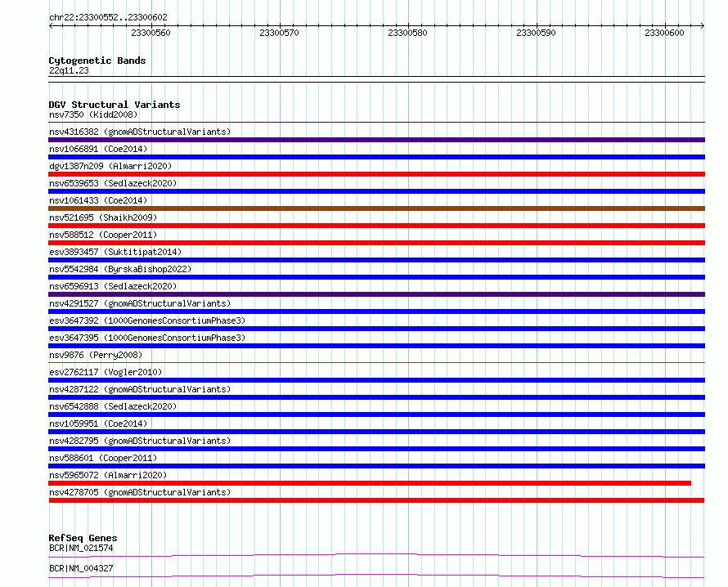Open the nsv4291527 gnomAD variant label
728x587 pixels.
pos(140,303)
